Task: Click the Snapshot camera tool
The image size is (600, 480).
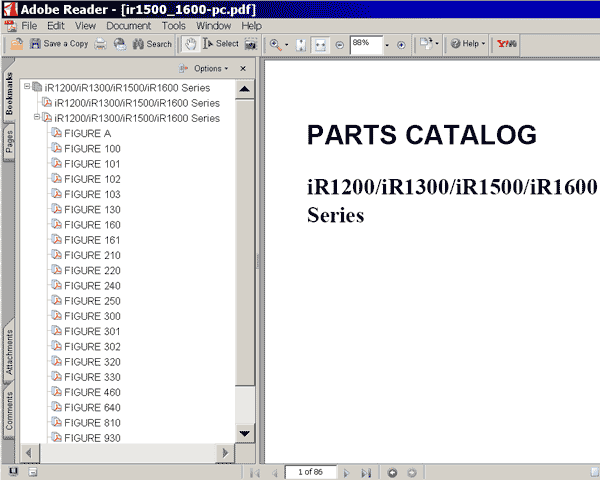Action: pos(251,44)
